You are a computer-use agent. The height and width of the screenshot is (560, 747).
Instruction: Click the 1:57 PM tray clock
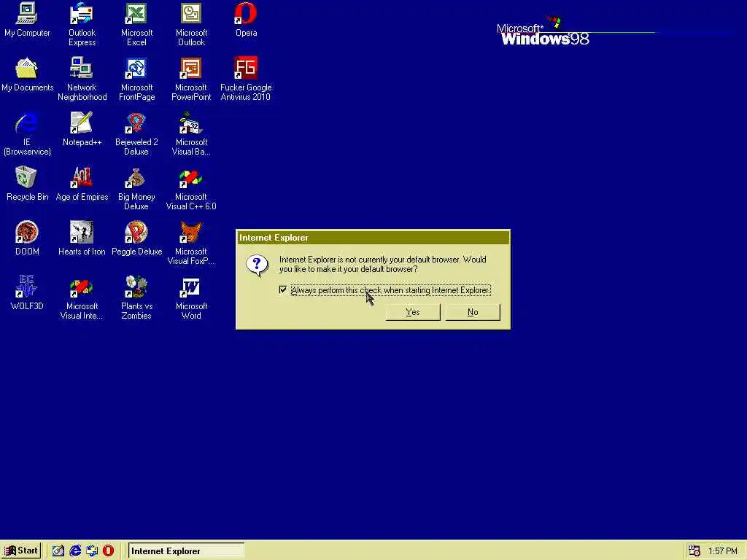(723, 551)
